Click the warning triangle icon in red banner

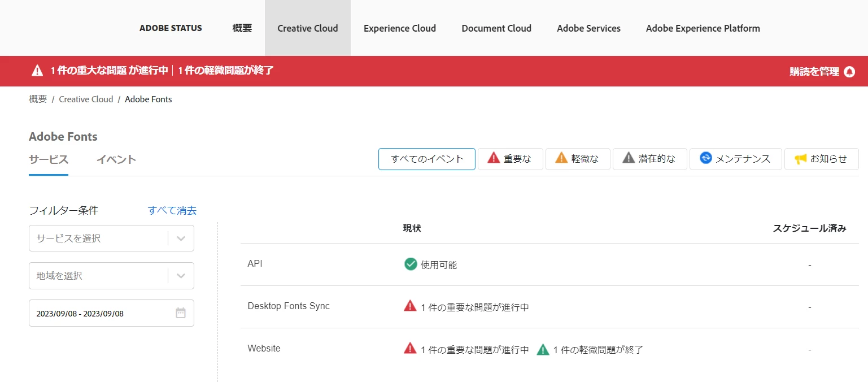click(x=37, y=71)
